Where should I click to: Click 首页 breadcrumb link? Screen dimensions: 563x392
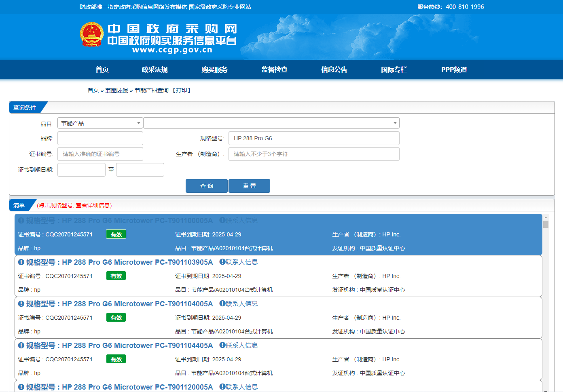point(93,90)
